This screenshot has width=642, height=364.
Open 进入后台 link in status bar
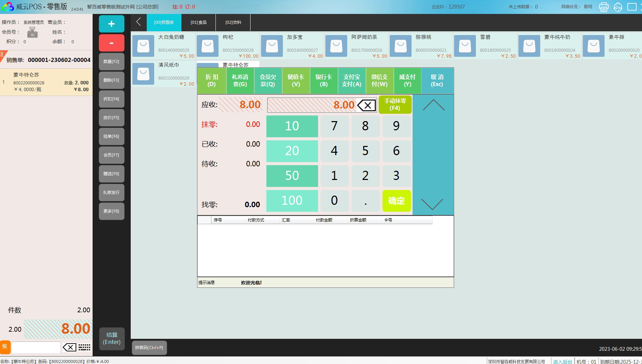(562, 361)
